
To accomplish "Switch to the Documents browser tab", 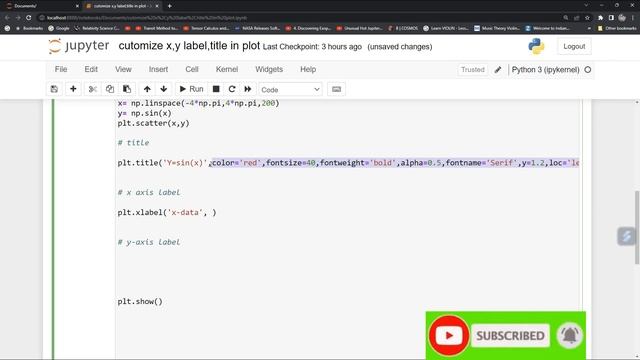I will (x=41, y=6).
